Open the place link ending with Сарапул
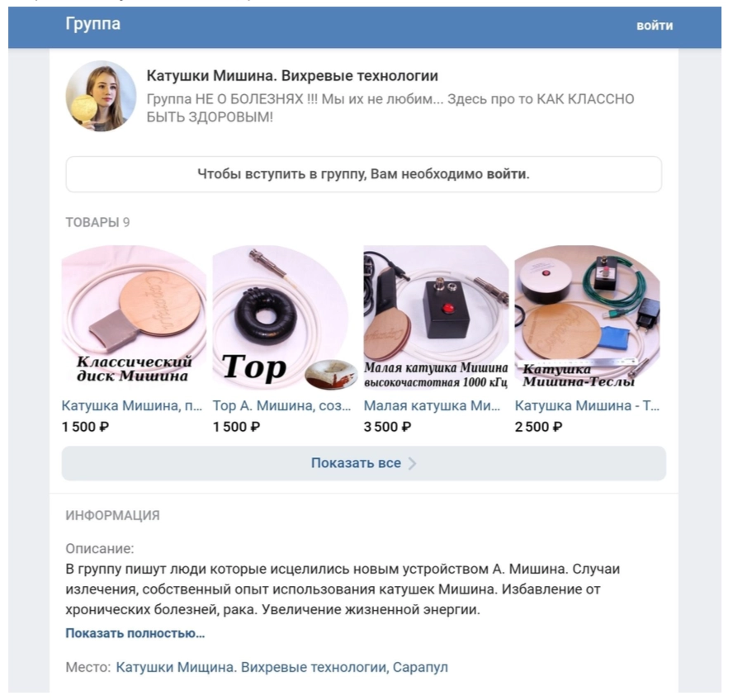 point(281,667)
